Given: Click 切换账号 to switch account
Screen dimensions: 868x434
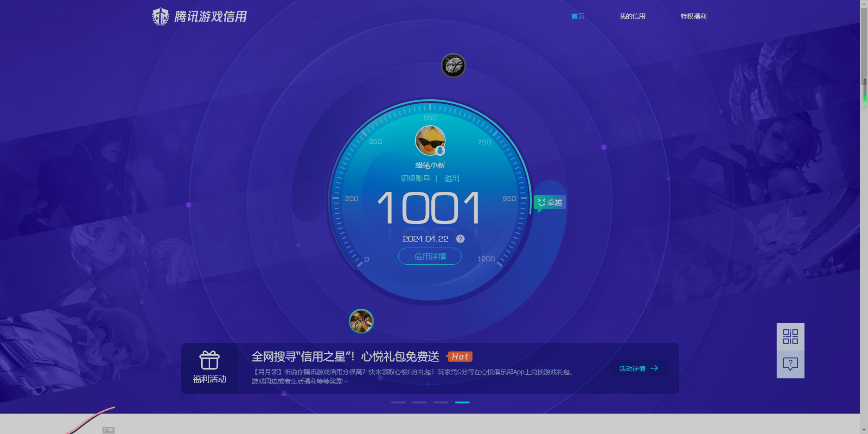Looking at the screenshot, I should [x=415, y=179].
